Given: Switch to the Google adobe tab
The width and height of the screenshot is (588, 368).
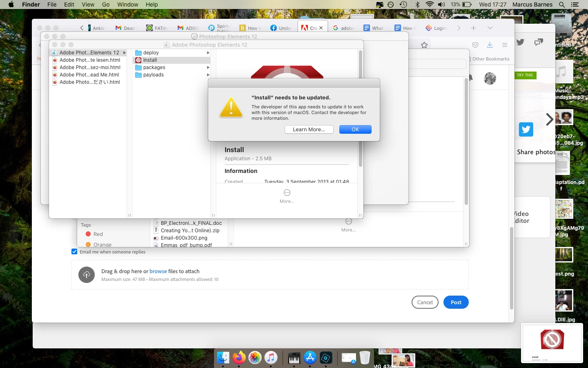Looking at the screenshot, I should (x=344, y=28).
